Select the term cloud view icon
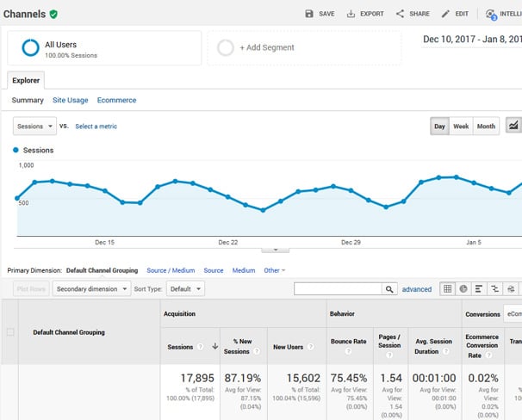The width and height of the screenshot is (522, 420). [x=511, y=288]
